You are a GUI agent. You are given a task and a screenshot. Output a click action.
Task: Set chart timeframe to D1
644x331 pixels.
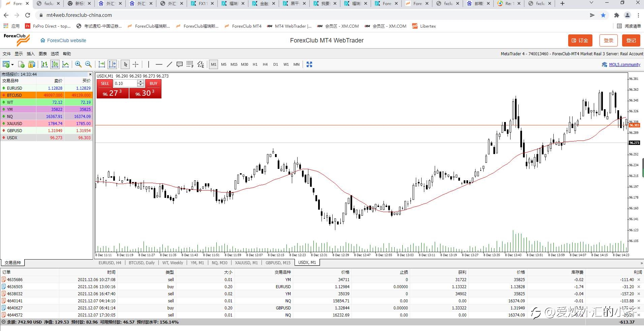[276, 64]
